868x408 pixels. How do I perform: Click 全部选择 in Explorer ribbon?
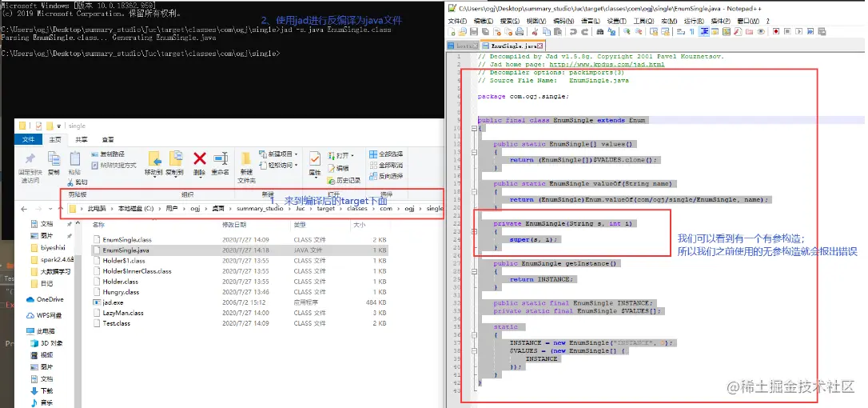coord(386,154)
